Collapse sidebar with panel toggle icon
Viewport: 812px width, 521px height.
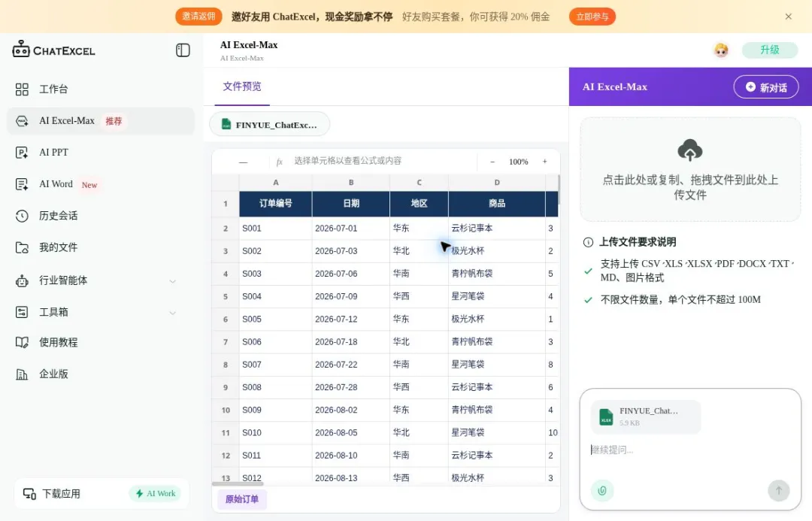click(183, 50)
